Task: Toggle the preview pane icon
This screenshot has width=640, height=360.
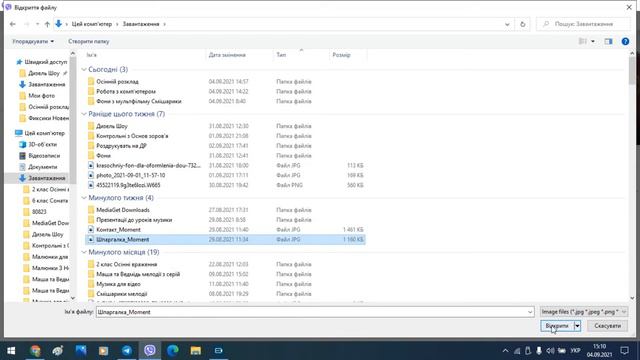Action: coord(608,41)
